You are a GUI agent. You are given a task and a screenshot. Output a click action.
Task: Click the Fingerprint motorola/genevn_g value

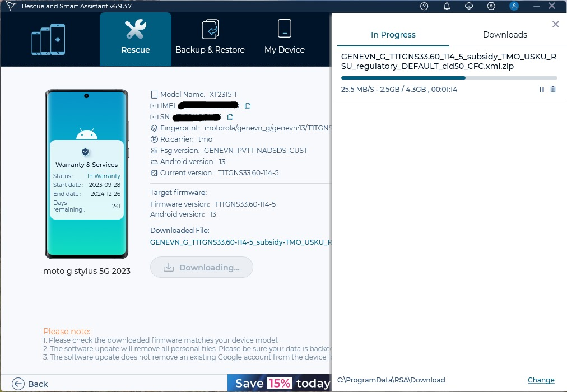point(268,128)
